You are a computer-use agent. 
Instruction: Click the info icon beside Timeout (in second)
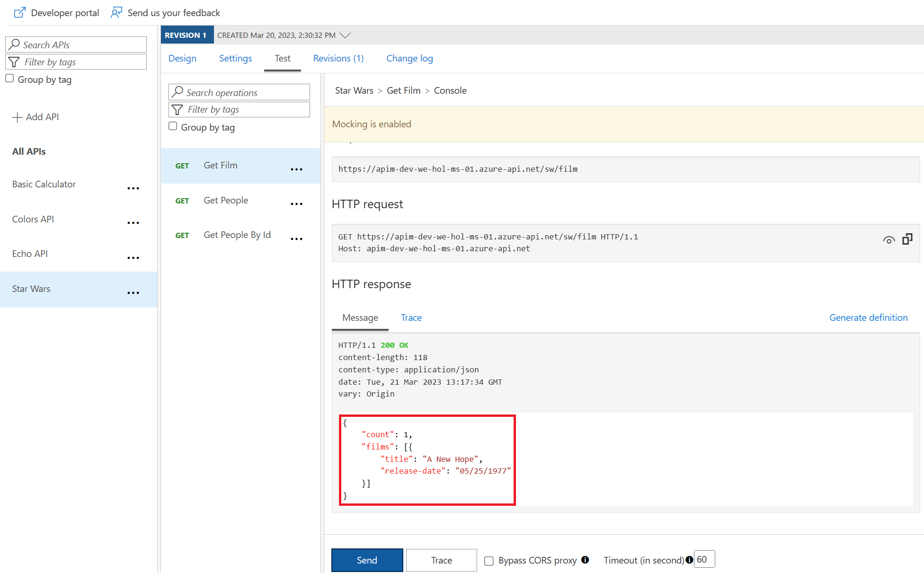[689, 560]
